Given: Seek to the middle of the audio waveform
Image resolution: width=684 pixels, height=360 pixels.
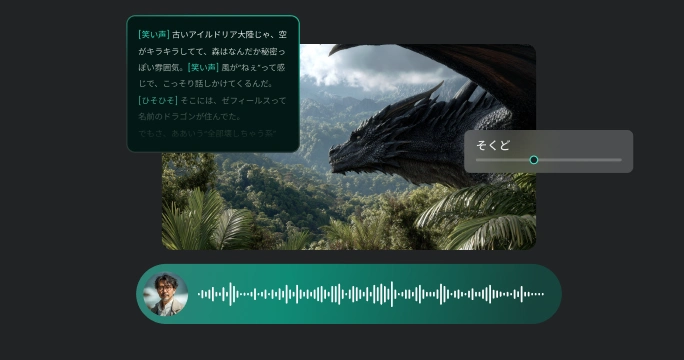Looking at the screenshot, I should coord(371,294).
